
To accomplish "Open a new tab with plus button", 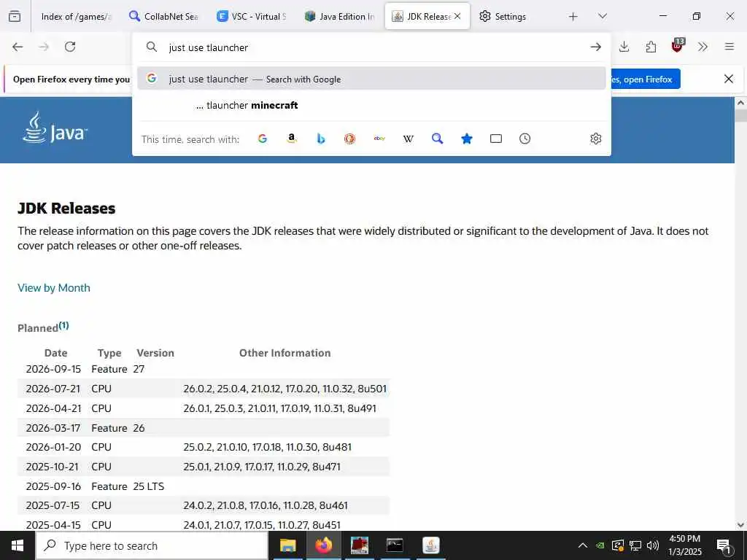I will coord(573,17).
